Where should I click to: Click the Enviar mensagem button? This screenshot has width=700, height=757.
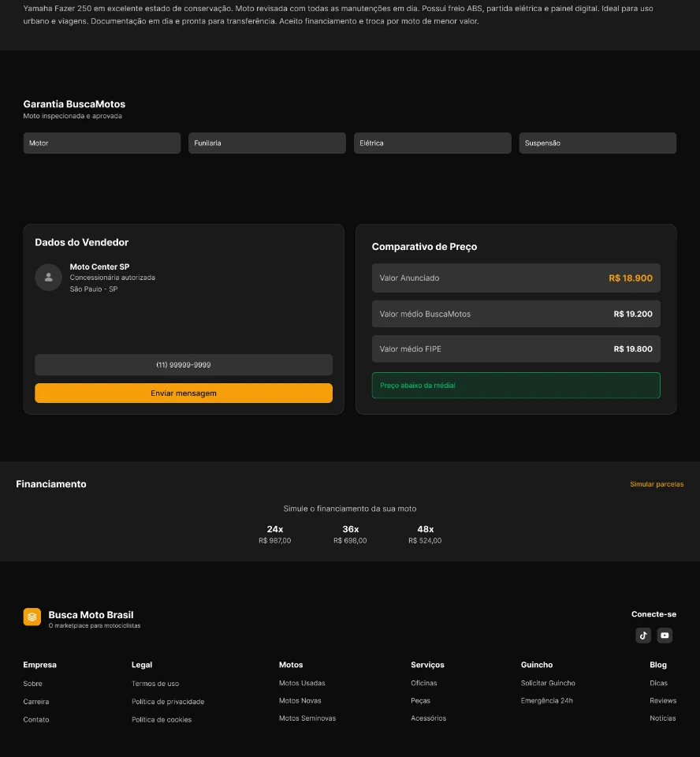(184, 393)
